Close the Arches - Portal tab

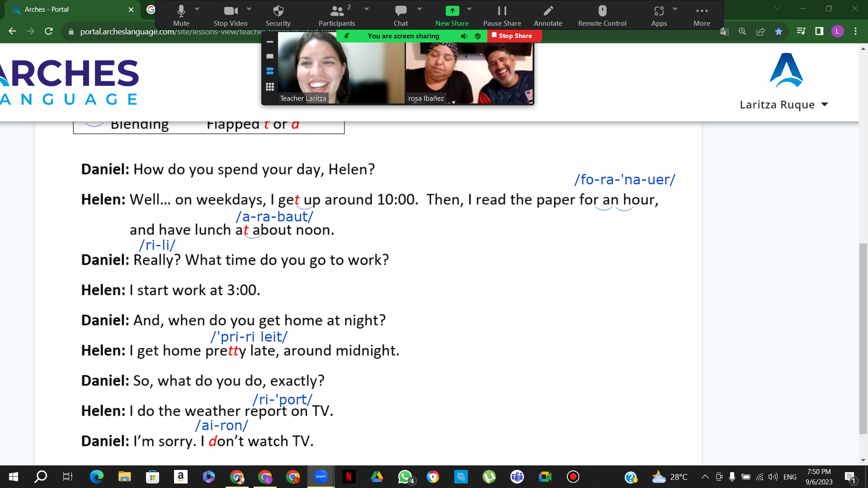coord(131,9)
